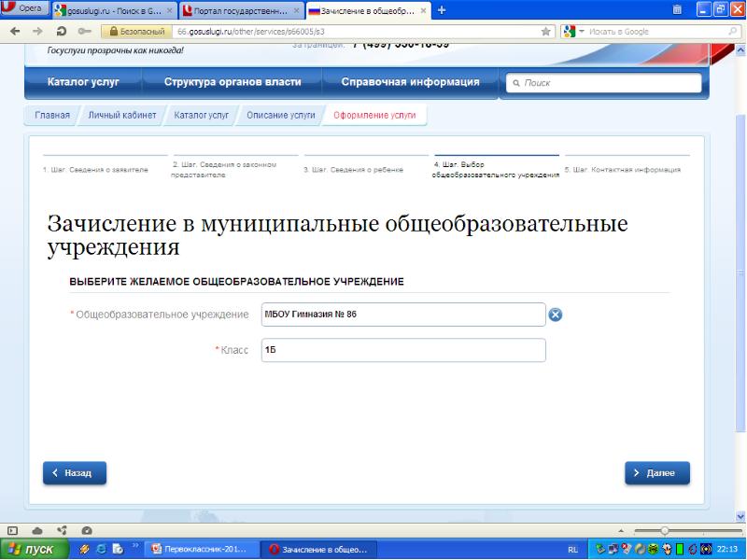The height and width of the screenshot is (560, 747).
Task: Click the Справочная информация menu item
Action: click(410, 82)
